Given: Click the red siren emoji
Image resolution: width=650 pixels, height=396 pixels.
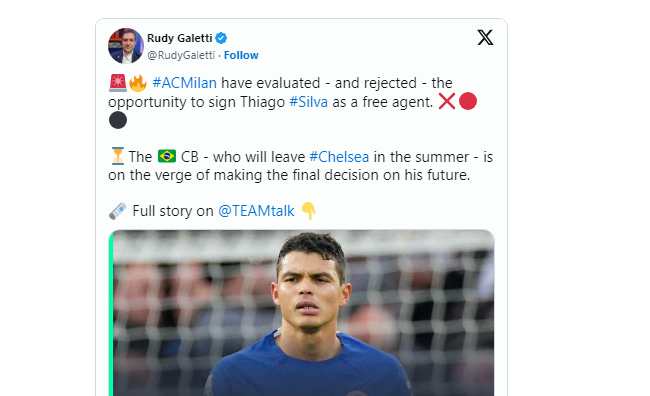Looking at the screenshot, I should [x=118, y=83].
